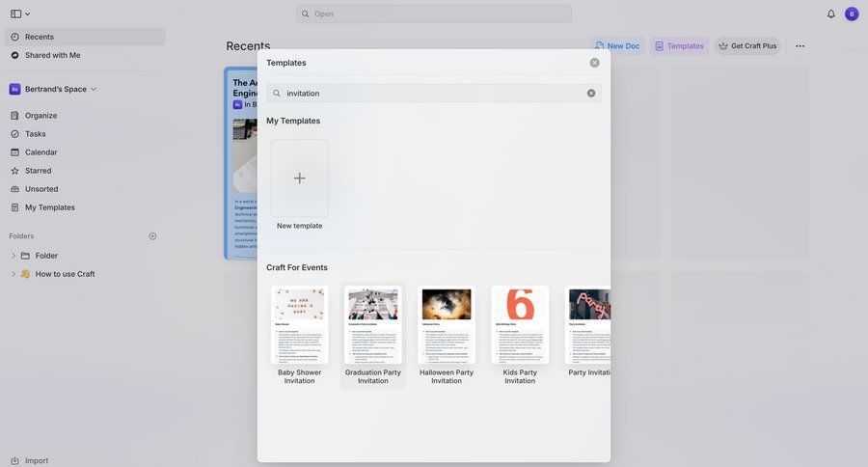868x467 pixels.
Task: Click Templates toolbar button
Action: click(x=680, y=46)
